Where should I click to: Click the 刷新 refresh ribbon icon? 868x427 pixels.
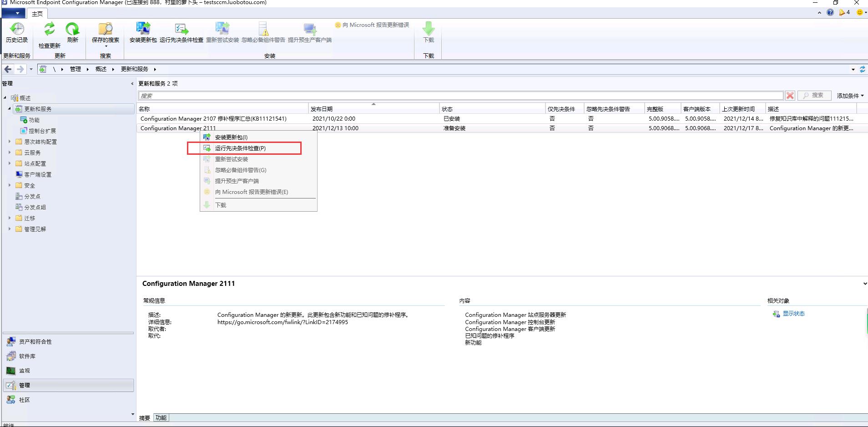(72, 32)
